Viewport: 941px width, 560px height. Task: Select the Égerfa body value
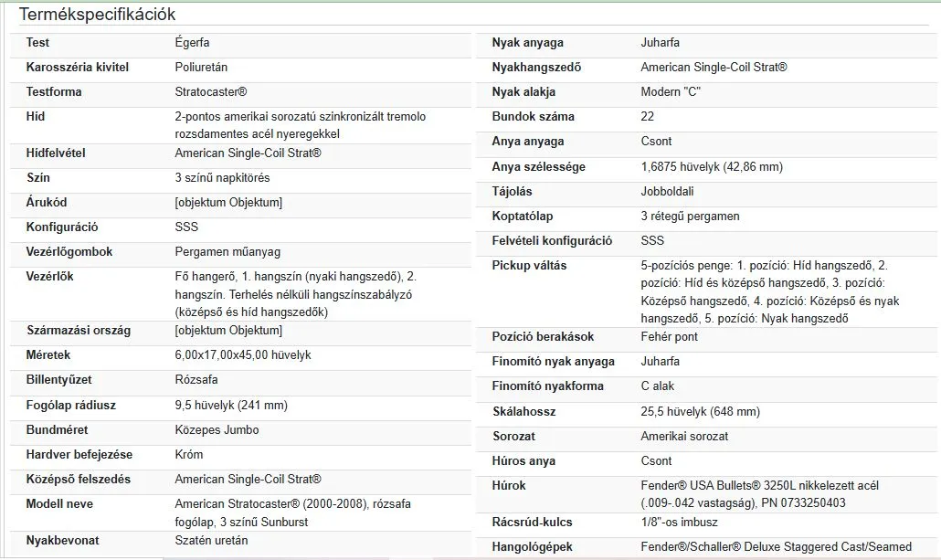(192, 43)
